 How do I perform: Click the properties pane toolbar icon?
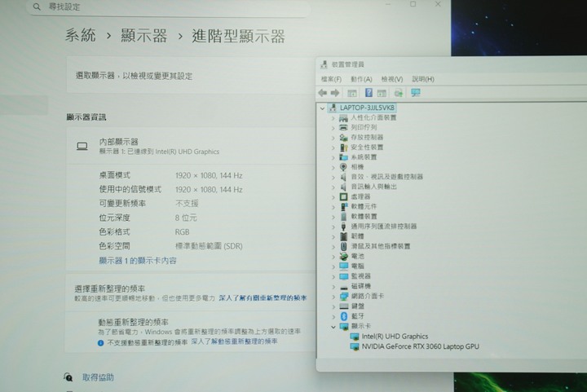[x=382, y=93]
